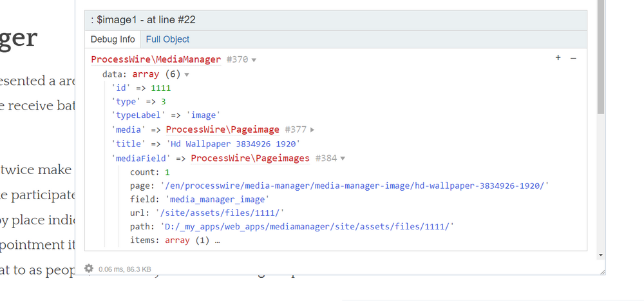This screenshot has height=301, width=644.
Task: Click the 'media' key label
Action: pos(129,130)
